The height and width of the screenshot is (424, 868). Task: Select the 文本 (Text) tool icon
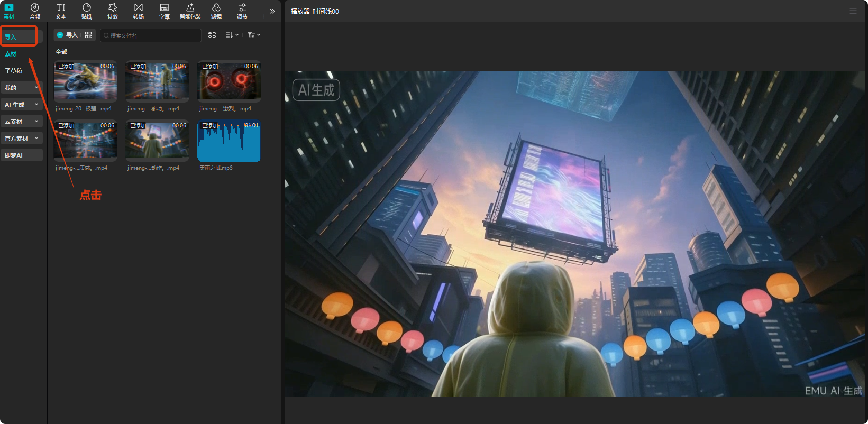61,11
